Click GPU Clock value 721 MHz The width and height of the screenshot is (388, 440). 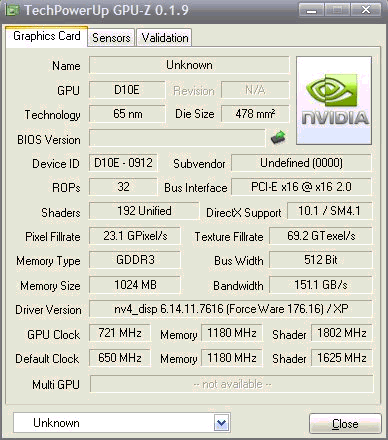point(119,333)
